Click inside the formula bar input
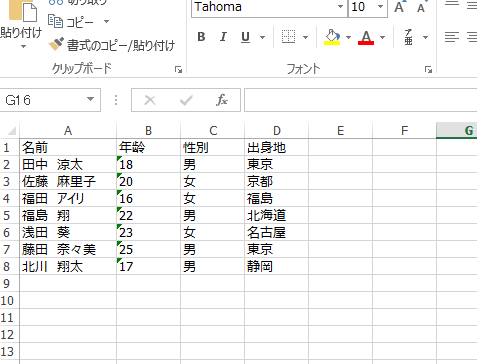 tap(361, 100)
